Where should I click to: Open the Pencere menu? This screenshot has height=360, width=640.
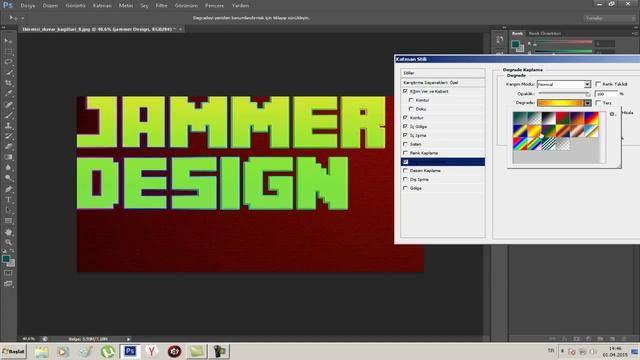point(214,6)
